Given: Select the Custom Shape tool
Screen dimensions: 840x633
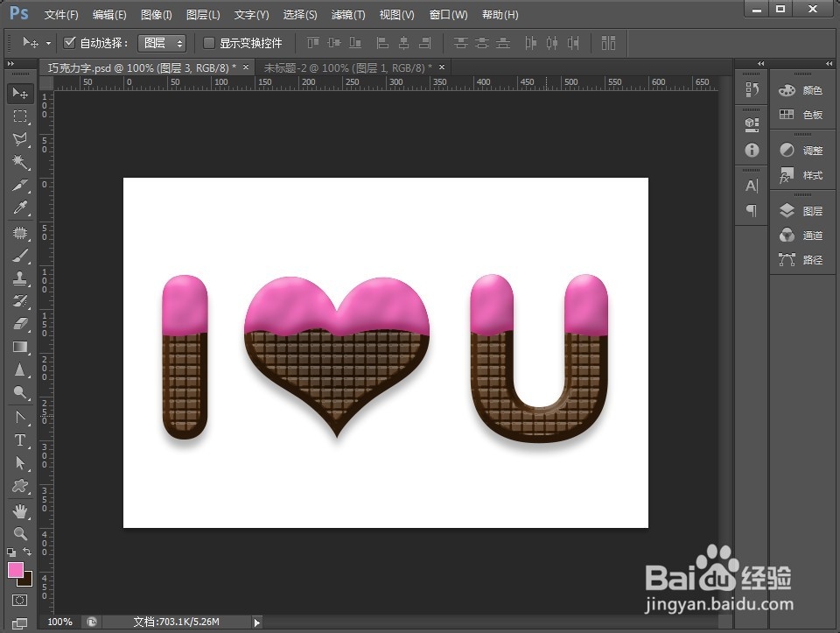Looking at the screenshot, I should [20, 486].
